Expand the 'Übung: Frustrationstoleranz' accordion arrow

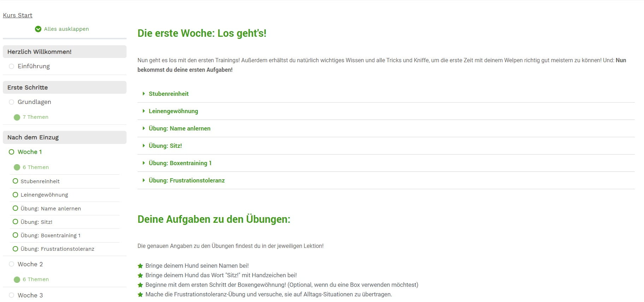click(x=144, y=180)
